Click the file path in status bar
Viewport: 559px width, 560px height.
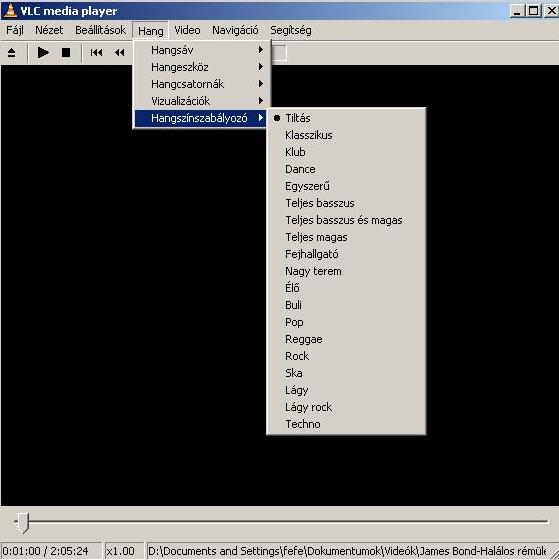[347, 551]
